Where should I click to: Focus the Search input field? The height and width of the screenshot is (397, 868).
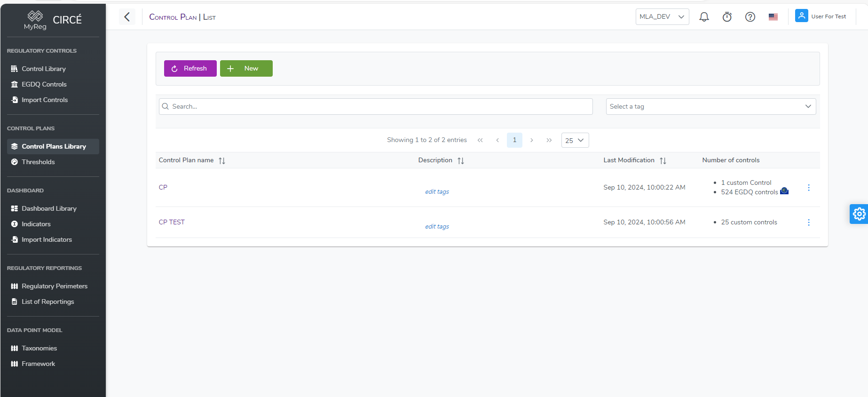pos(376,107)
